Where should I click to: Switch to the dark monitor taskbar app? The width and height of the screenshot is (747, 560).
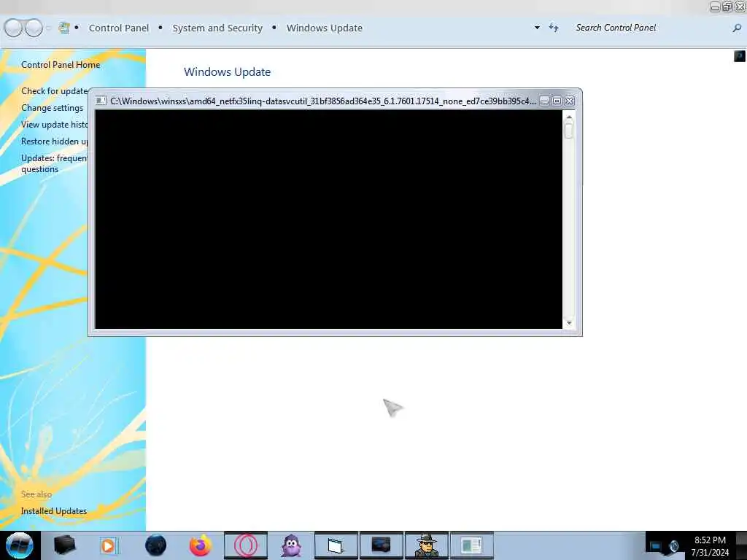click(381, 545)
